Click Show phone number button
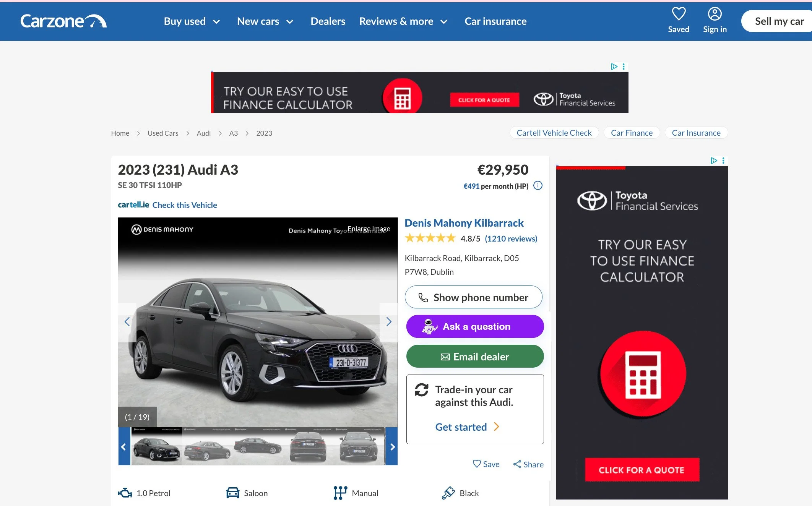The image size is (812, 506). (x=474, y=297)
